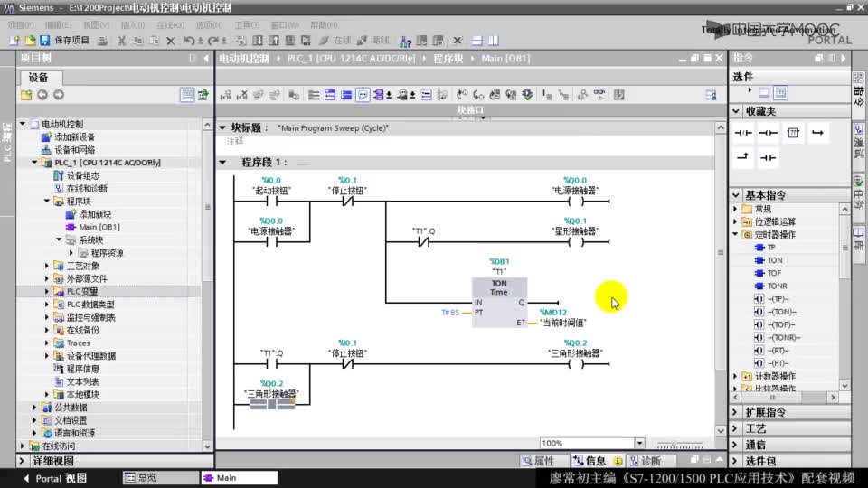This screenshot has width=868, height=488.
Task: Insert open branch from favorites
Action: pos(817,133)
